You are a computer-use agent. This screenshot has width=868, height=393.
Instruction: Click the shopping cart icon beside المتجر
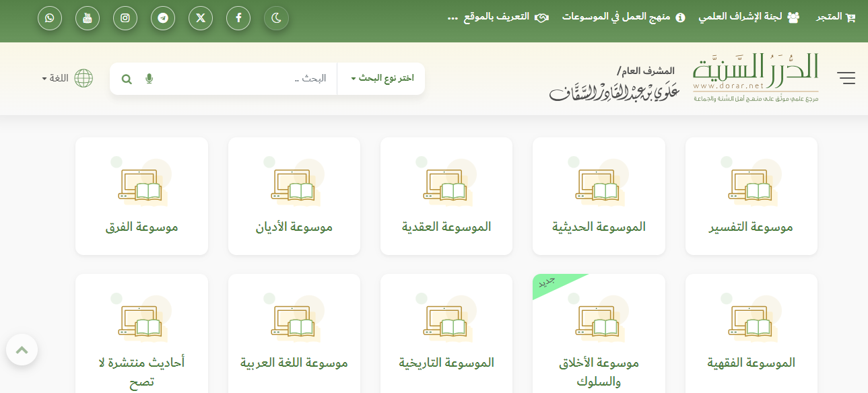click(x=850, y=18)
